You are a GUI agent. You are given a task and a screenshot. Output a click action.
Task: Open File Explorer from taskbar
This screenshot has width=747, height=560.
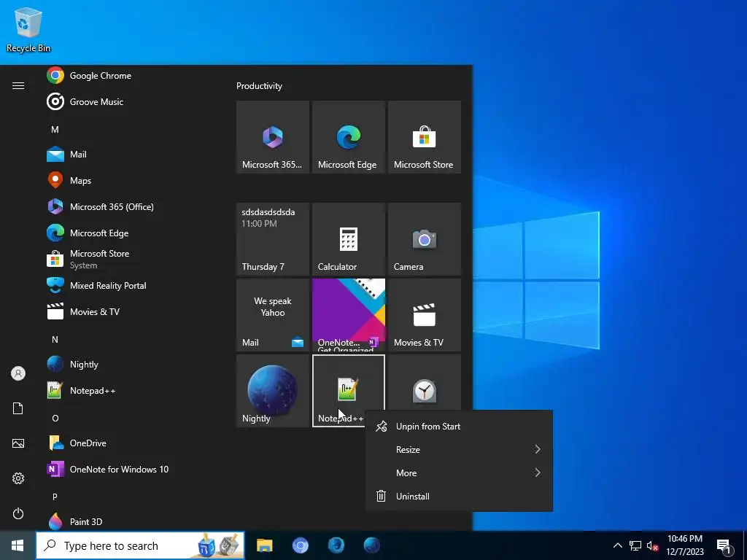[264, 545]
